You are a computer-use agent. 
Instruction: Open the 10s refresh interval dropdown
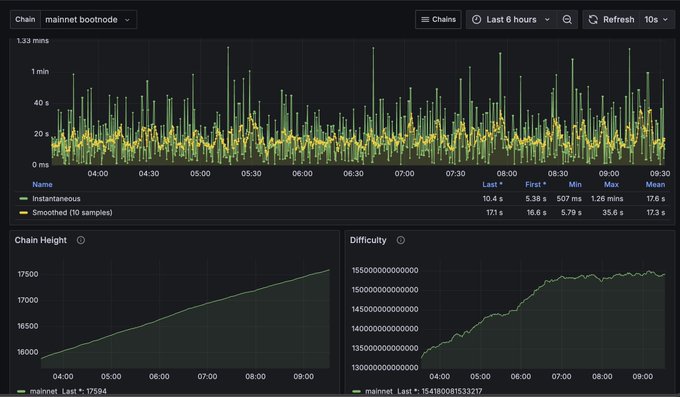click(x=656, y=20)
